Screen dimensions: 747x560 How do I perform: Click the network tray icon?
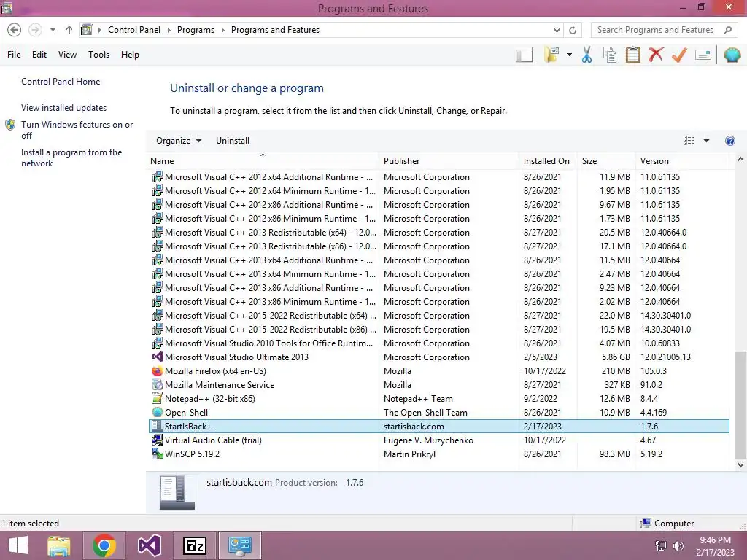(661, 546)
